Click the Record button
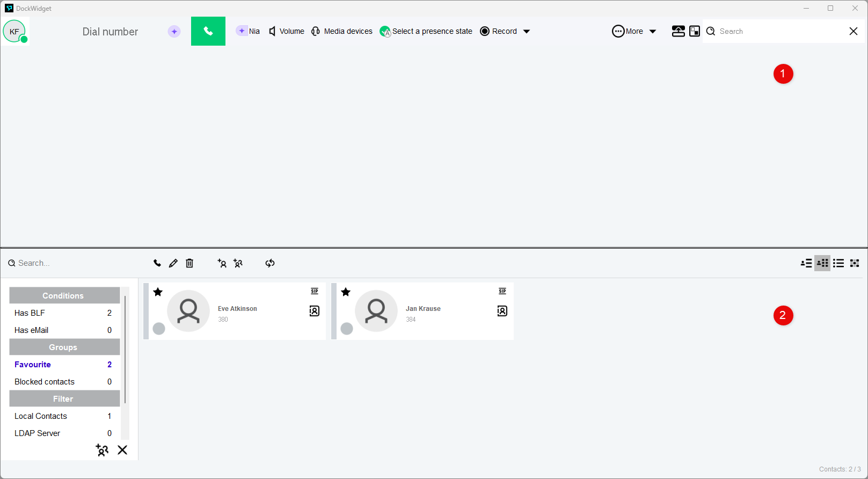Viewport: 868px width, 479px height. coord(499,31)
